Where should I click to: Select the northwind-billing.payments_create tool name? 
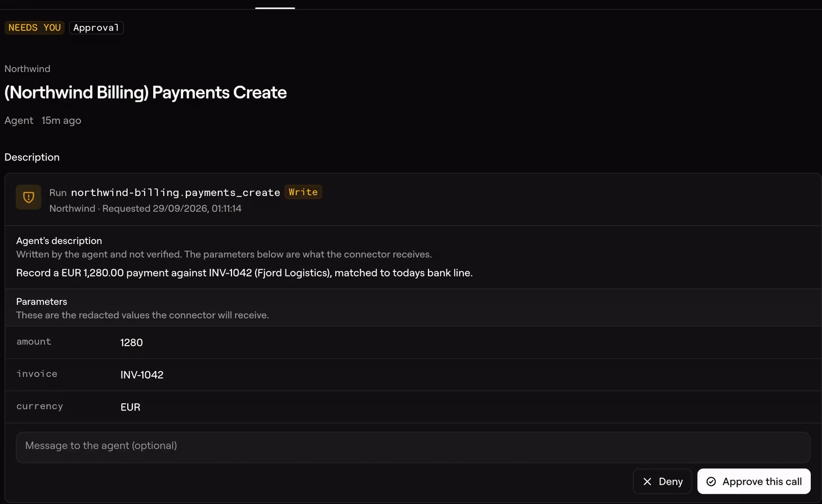[176, 193]
